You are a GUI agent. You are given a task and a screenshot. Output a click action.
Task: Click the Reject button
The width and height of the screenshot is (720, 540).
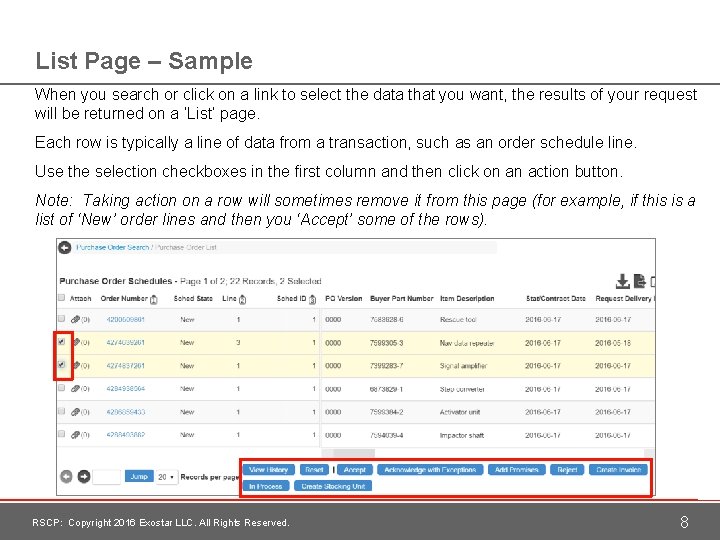tap(567, 470)
